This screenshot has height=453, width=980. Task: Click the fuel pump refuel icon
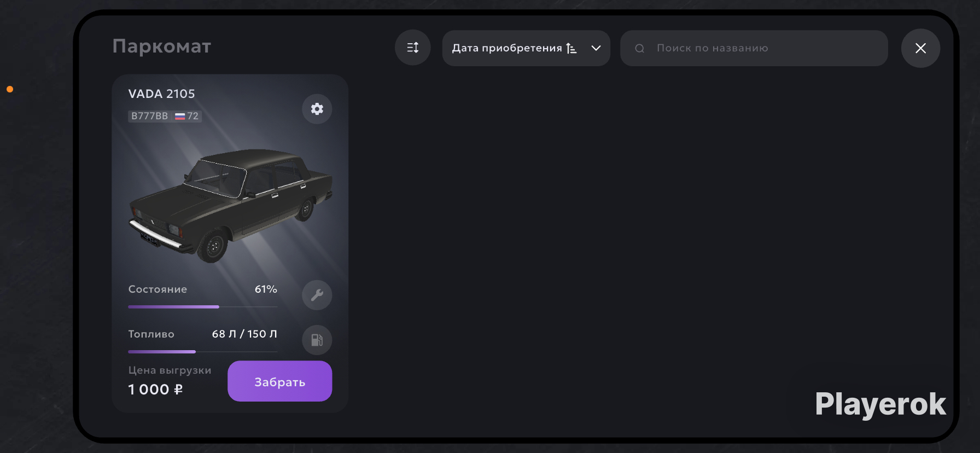[x=317, y=340]
